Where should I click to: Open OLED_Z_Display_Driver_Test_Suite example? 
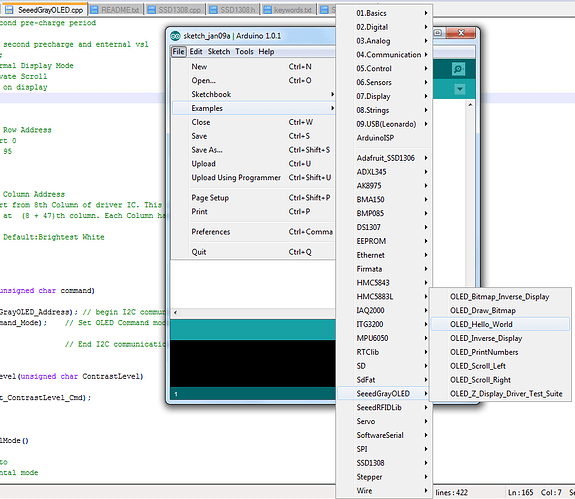[500, 394]
